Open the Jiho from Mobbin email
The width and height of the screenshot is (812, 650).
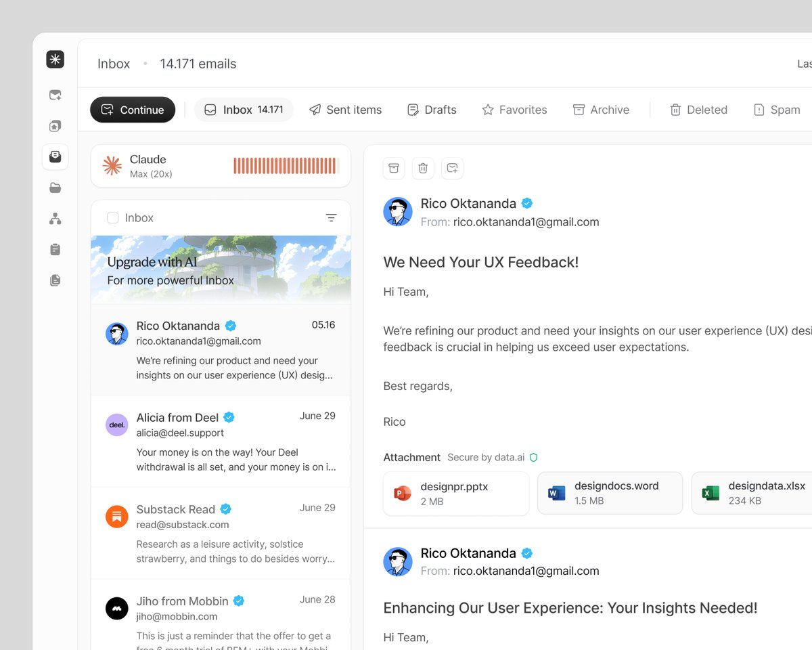221,615
